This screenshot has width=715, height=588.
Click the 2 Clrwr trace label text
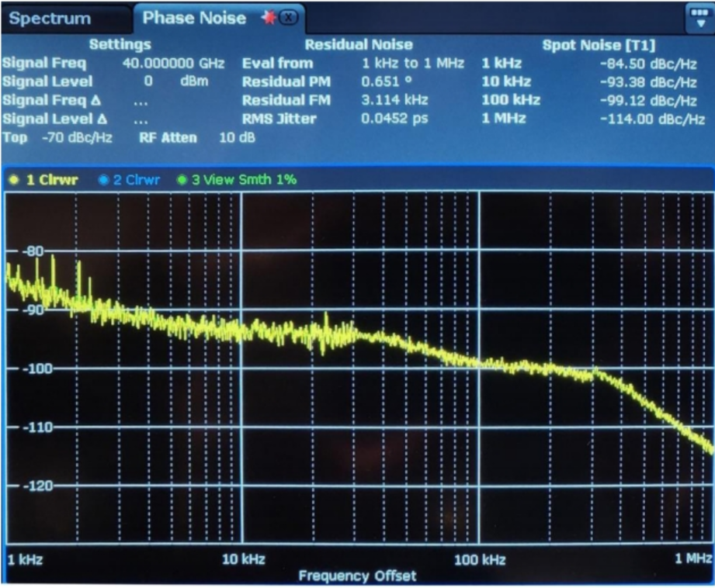(x=137, y=180)
